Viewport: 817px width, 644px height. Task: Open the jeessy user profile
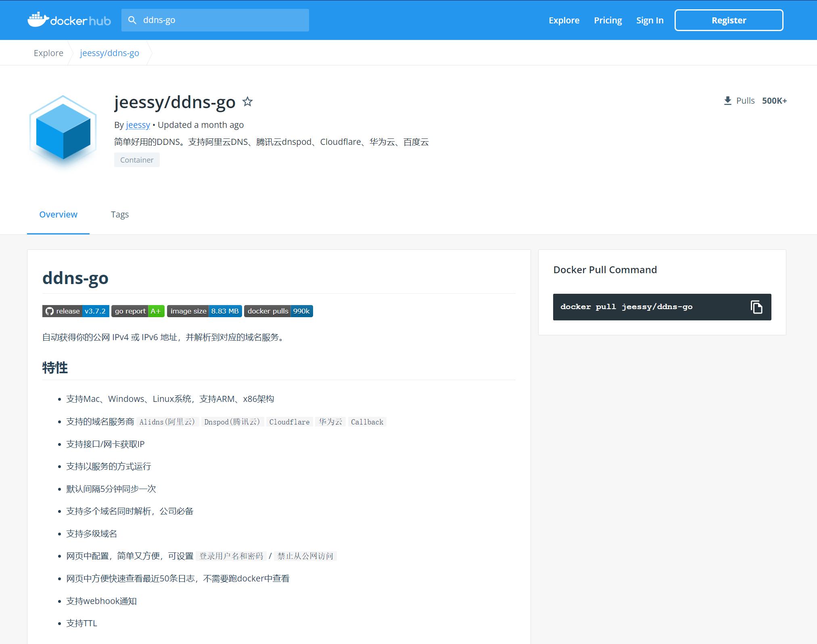click(x=138, y=125)
